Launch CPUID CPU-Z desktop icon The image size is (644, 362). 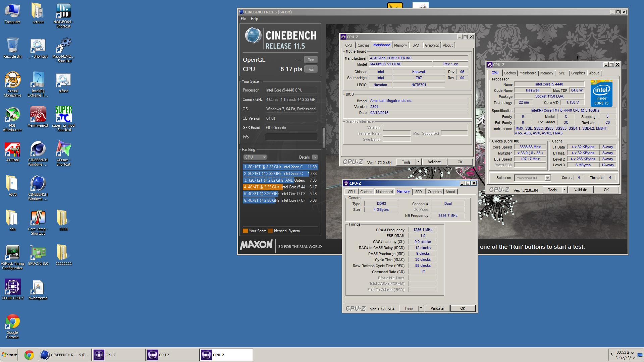coord(12,290)
